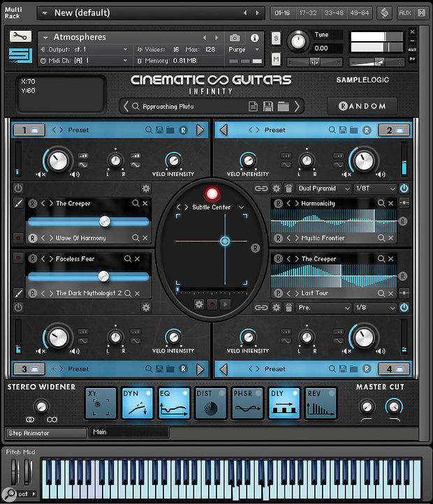The height and width of the screenshot is (504, 433).
Task: Save the main preset with floppy icon
Action: click(x=268, y=106)
